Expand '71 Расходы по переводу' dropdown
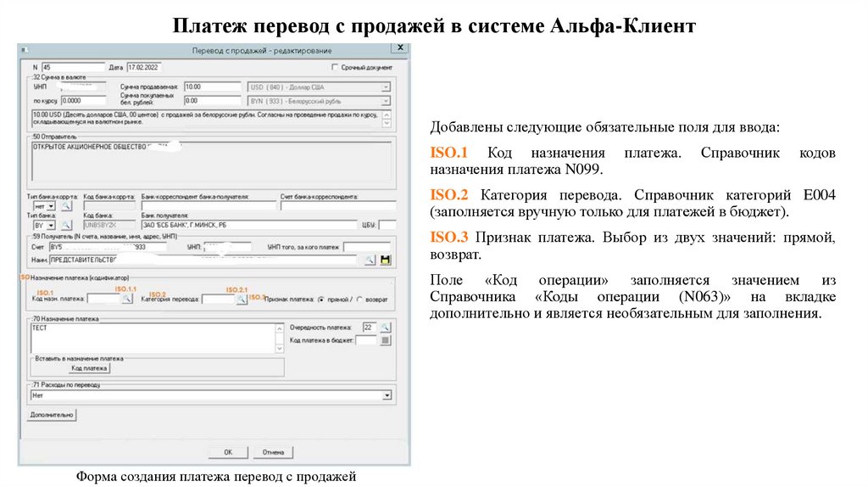Image resolution: width=868 pixels, height=487 pixels. pos(387,395)
